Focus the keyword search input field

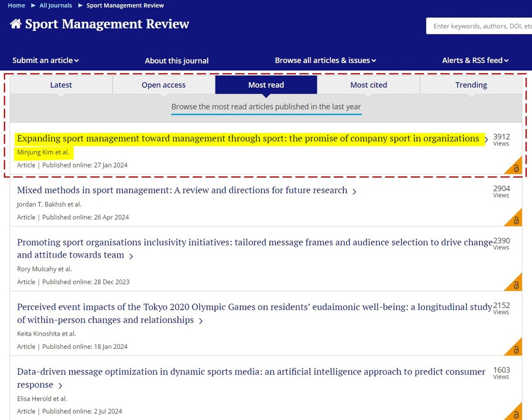tap(479, 26)
